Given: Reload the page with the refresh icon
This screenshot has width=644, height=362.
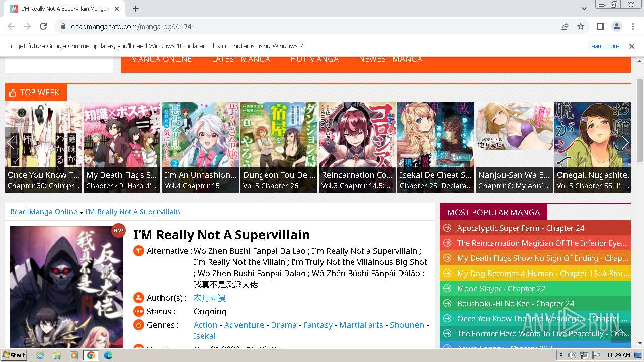Looking at the screenshot, I should point(43,26).
